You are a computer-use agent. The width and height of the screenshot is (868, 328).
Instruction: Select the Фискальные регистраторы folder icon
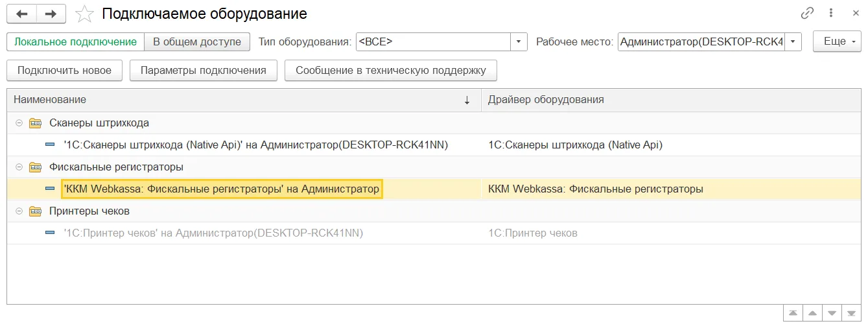(36, 167)
